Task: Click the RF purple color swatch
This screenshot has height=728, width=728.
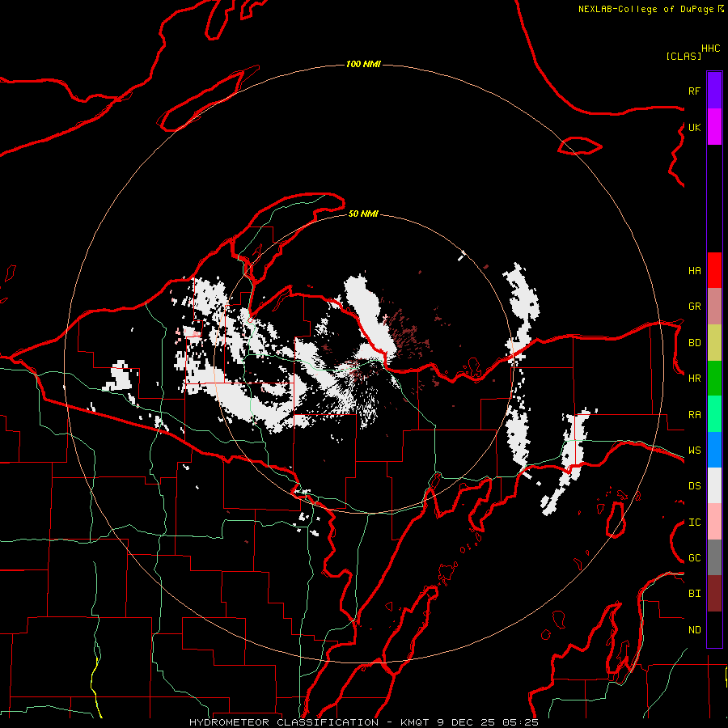Action: (x=714, y=91)
